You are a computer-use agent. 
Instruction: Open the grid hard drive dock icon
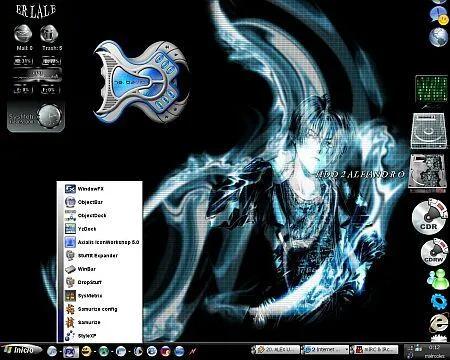(x=428, y=131)
